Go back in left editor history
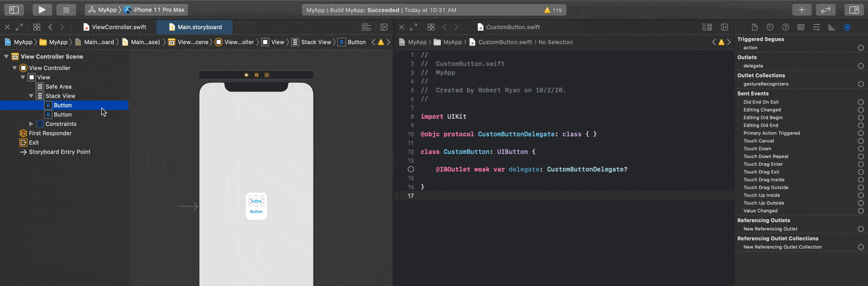The height and width of the screenshot is (286, 868). click(x=50, y=27)
